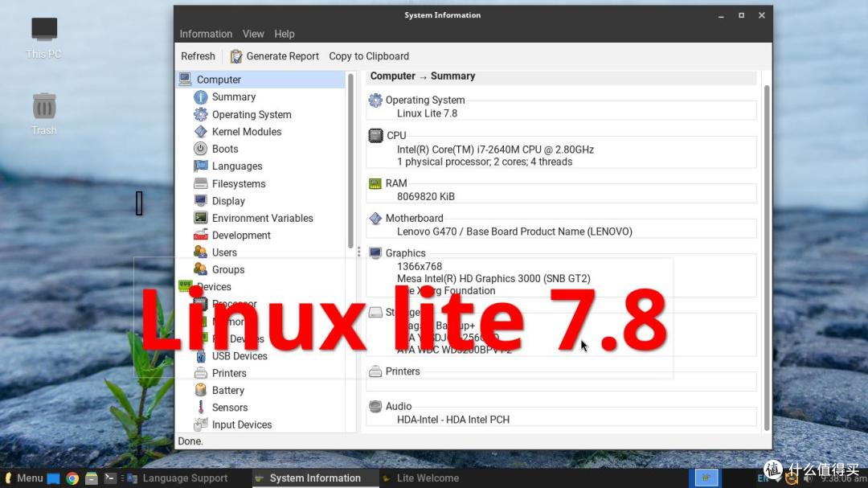Switch to Language Support taskbar window
868x488 pixels.
[x=178, y=478]
